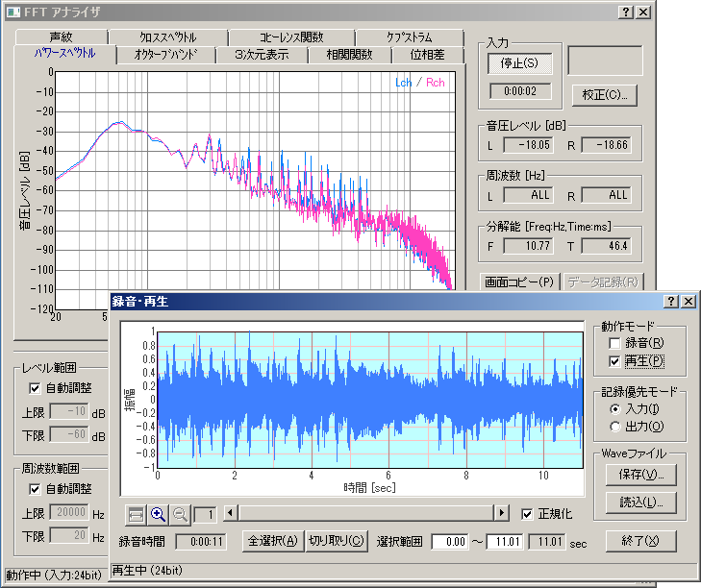Click the 終了(X) button
The height and width of the screenshot is (588, 701).
(x=640, y=541)
